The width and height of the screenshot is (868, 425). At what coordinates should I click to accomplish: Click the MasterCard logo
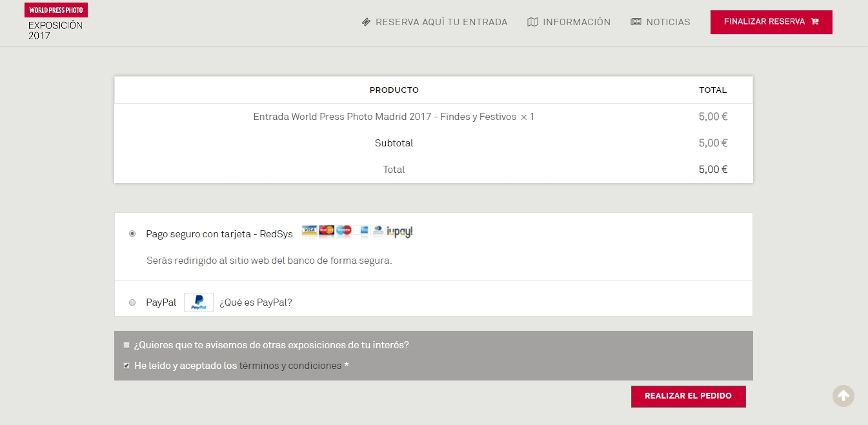coord(327,230)
